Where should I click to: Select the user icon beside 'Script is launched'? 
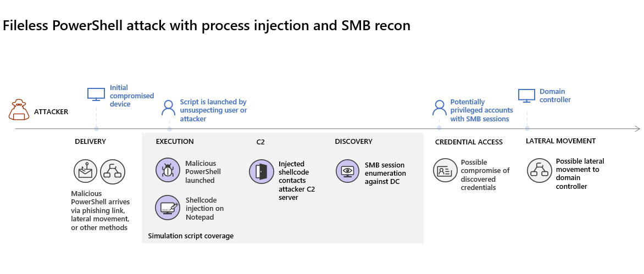click(168, 108)
